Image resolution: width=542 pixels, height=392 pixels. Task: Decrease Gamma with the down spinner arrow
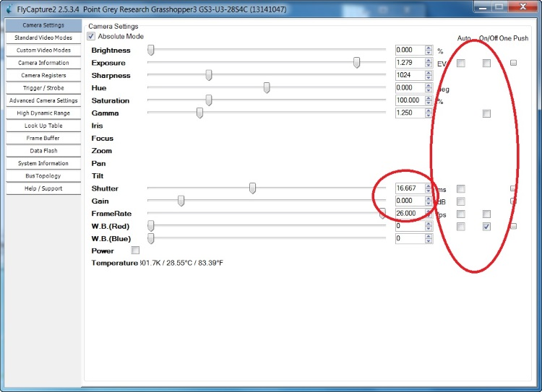[x=429, y=116]
